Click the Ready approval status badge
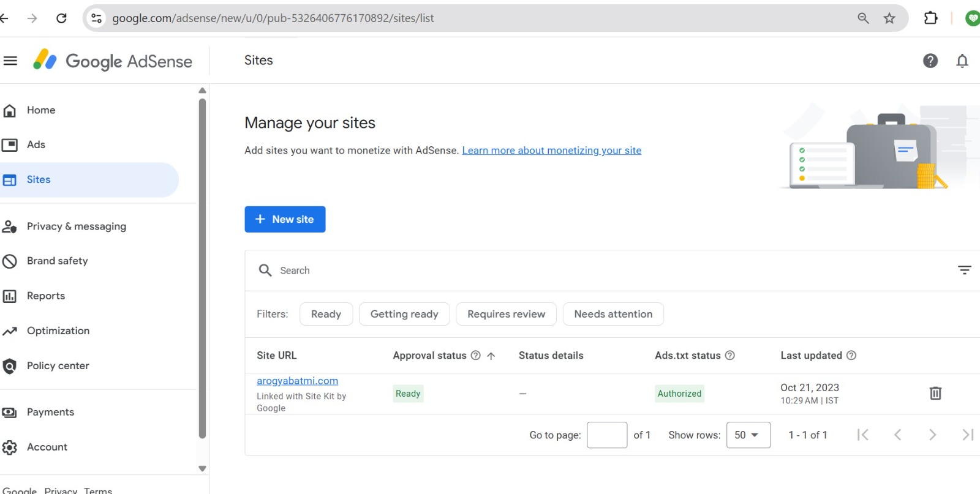Image resolution: width=980 pixels, height=494 pixels. tap(408, 394)
